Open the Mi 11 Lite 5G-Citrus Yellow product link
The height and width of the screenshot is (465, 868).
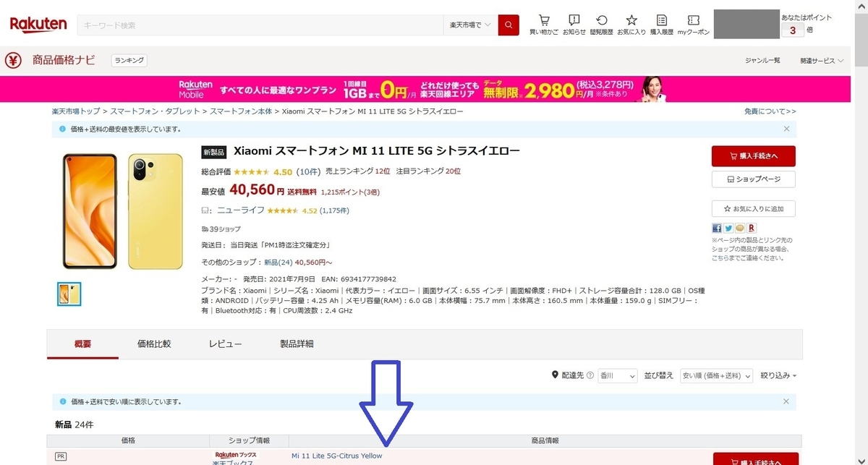pos(336,456)
